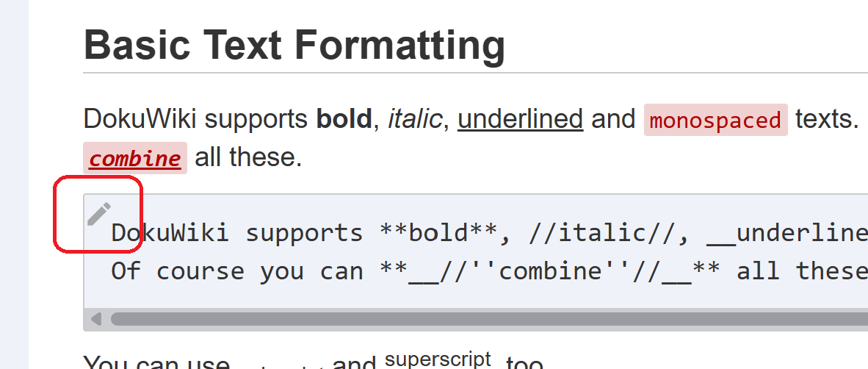The width and height of the screenshot is (868, 369).
Task: Click the pencil edit icon on the code block
Action: pos(98,214)
